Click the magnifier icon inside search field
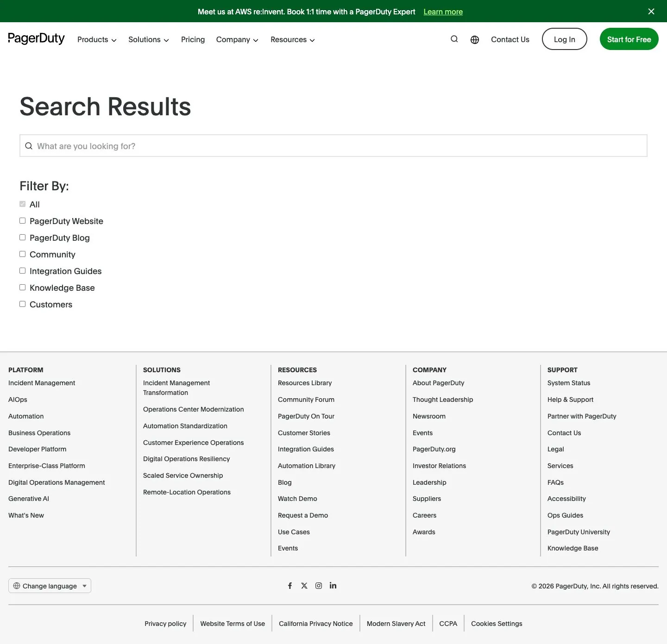This screenshot has width=667, height=644. pos(29,146)
